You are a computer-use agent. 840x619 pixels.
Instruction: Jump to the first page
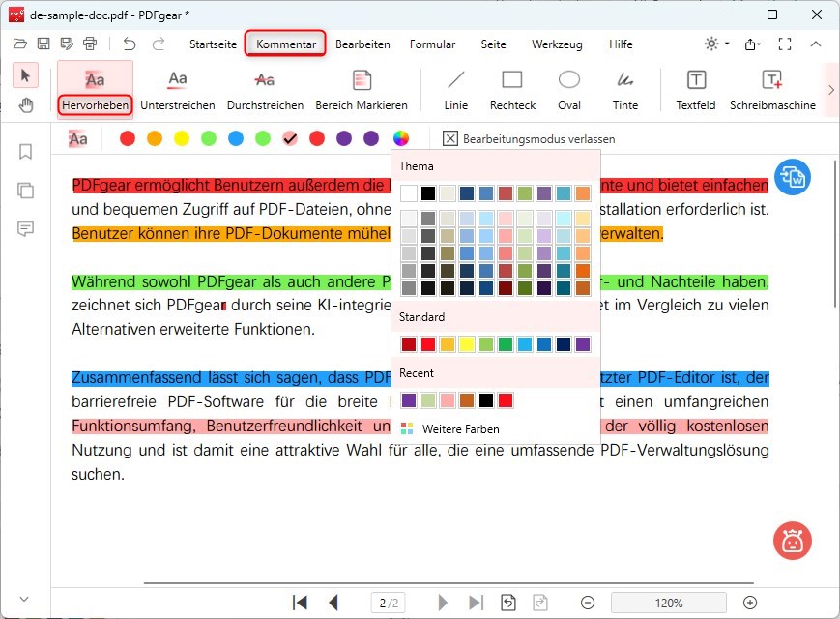pyautogui.click(x=300, y=603)
